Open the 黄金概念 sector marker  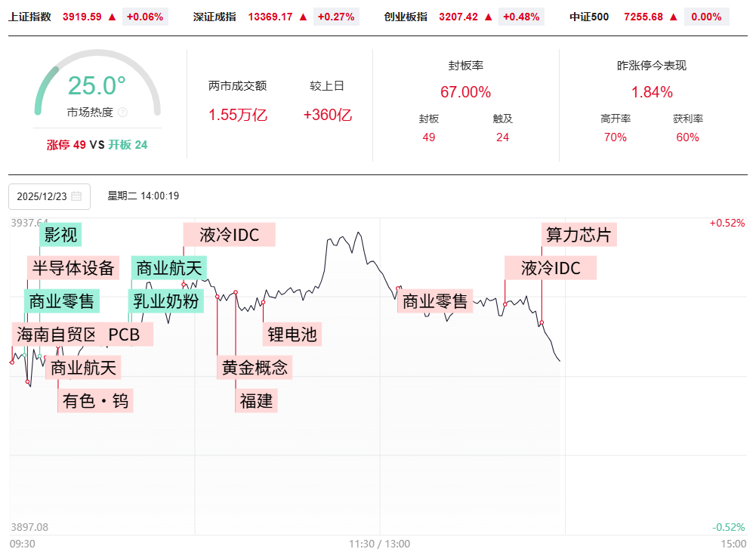pyautogui.click(x=255, y=368)
